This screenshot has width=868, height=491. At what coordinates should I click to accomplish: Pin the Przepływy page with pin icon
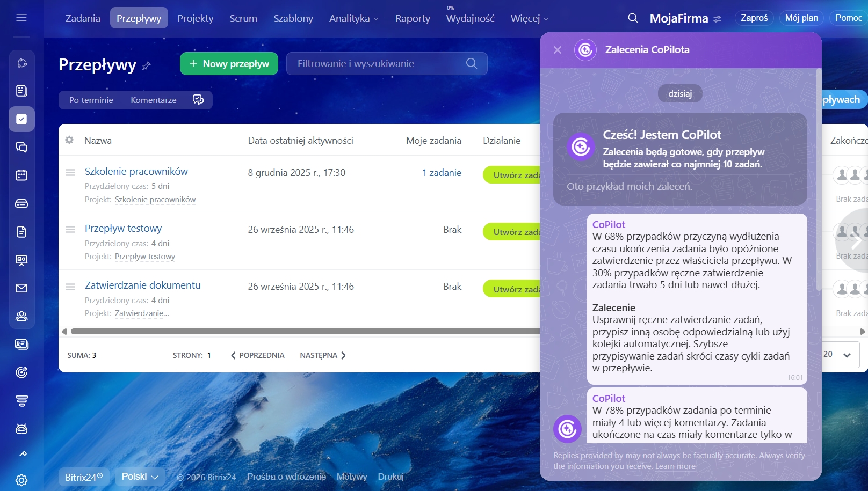point(146,65)
